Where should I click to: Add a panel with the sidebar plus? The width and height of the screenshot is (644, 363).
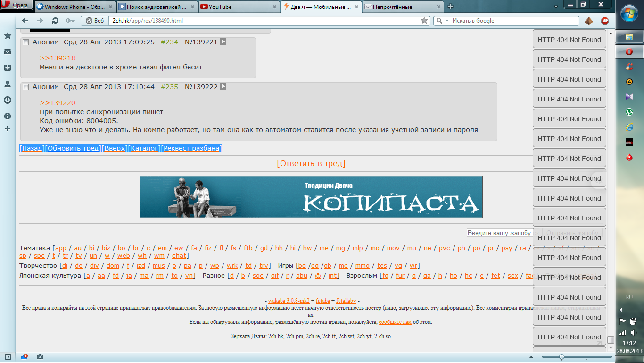8,128
